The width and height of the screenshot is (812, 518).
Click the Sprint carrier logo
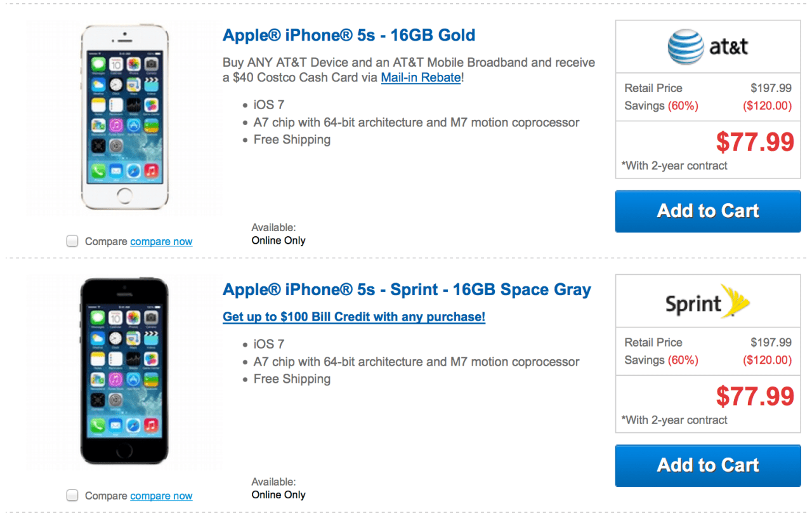pos(707,303)
